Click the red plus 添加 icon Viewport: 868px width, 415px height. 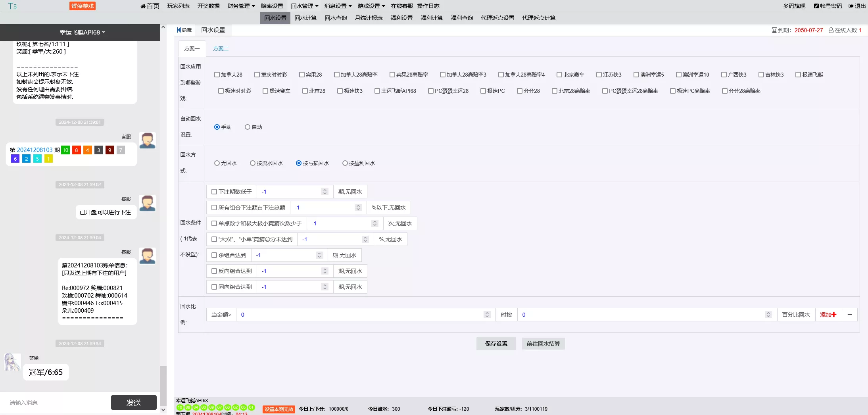pyautogui.click(x=834, y=315)
